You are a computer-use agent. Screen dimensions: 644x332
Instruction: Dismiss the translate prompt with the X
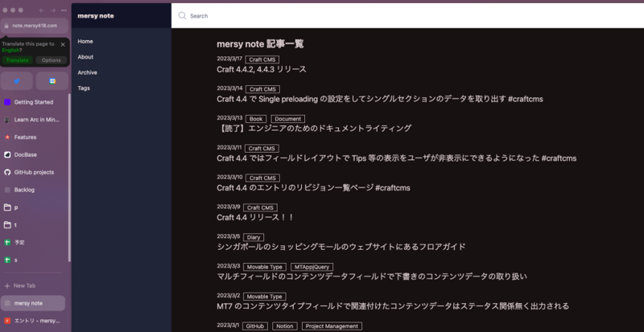point(63,44)
